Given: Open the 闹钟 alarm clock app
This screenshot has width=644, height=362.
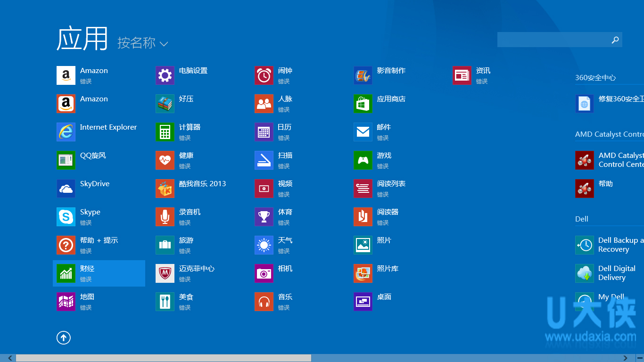Looking at the screenshot, I should pyautogui.click(x=264, y=75).
